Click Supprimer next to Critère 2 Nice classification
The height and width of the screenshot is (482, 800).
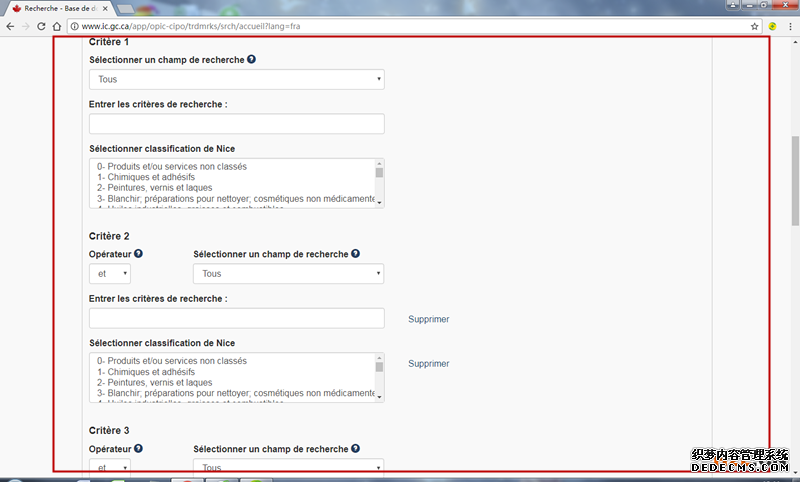click(428, 364)
